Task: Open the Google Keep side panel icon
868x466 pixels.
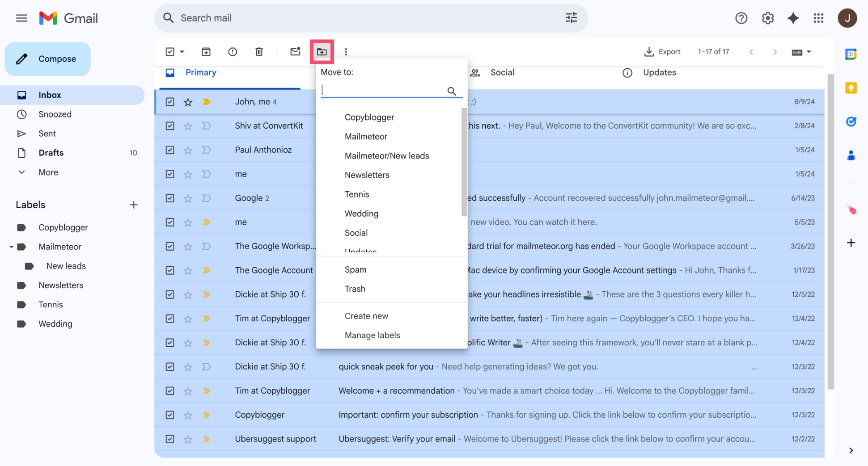Action: tap(851, 88)
